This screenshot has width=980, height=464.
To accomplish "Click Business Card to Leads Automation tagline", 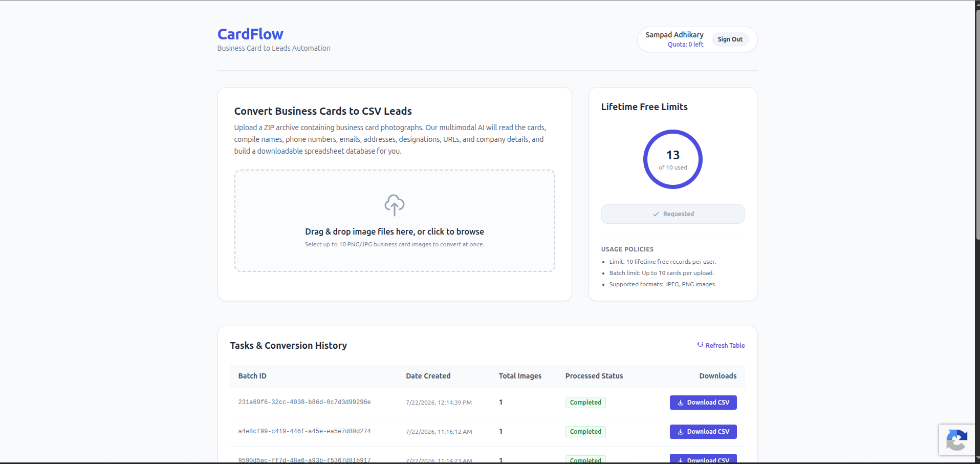I will coord(274,48).
